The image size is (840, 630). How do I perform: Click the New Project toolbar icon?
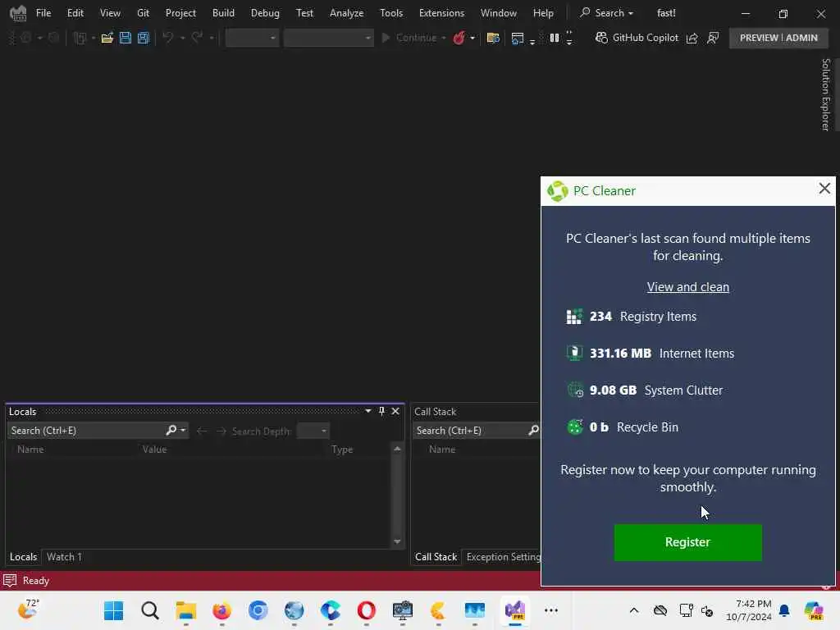tap(80, 38)
